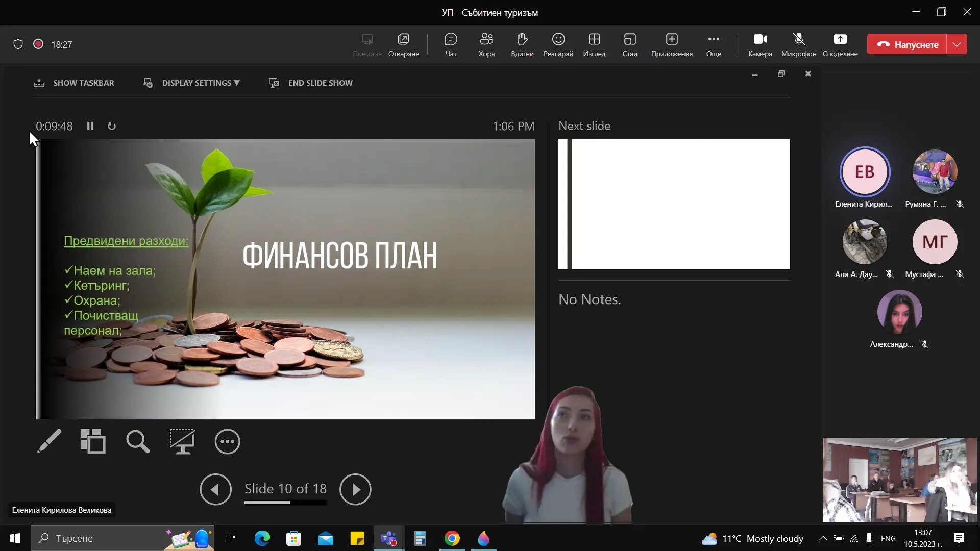Select zoom into slide magnifier
The image size is (980, 551).
pyautogui.click(x=138, y=441)
